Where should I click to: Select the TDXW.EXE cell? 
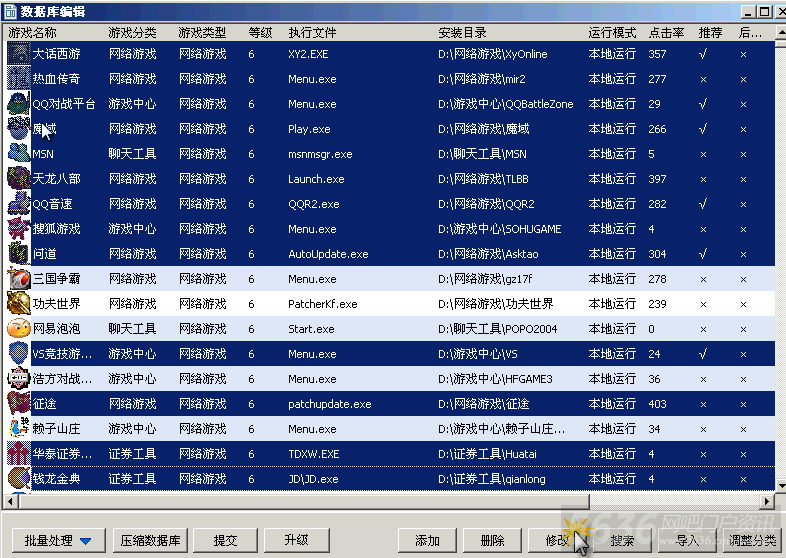[314, 454]
